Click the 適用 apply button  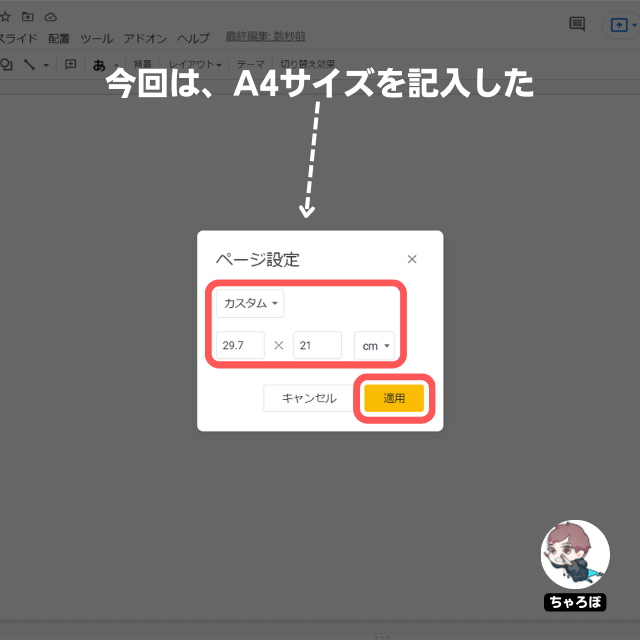point(394,398)
